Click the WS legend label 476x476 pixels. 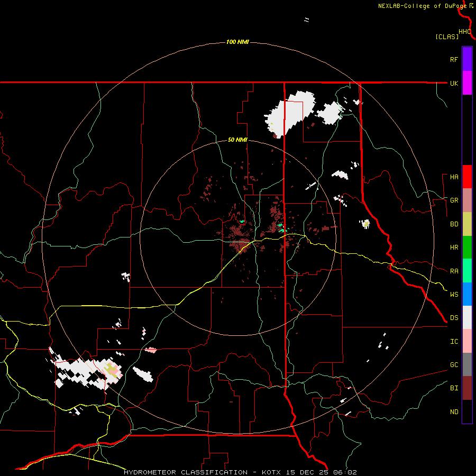coord(454,295)
